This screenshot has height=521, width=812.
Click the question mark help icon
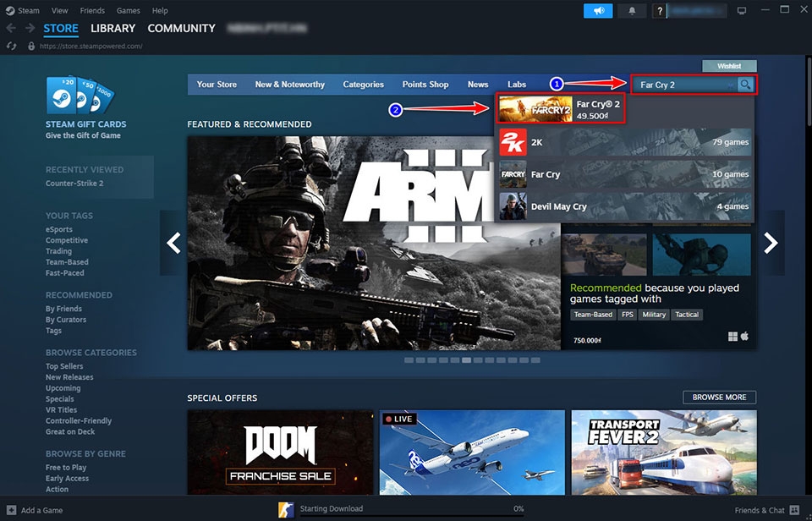659,11
